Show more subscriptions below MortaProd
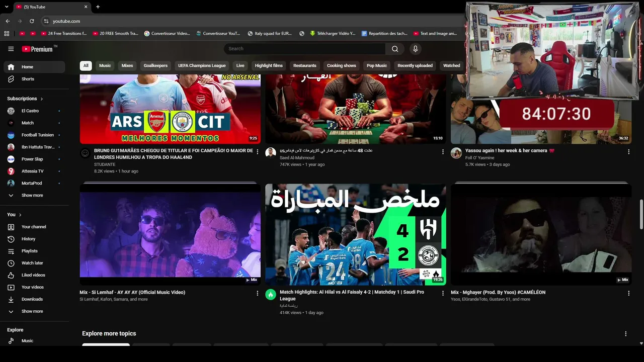Viewport: 644px width, 362px height. pos(34,195)
